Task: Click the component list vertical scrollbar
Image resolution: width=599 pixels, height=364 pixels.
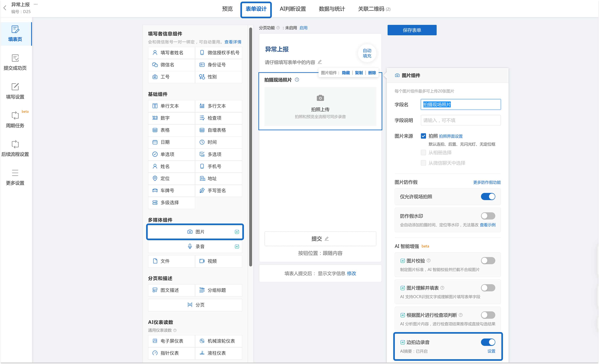Action: tap(250, 146)
